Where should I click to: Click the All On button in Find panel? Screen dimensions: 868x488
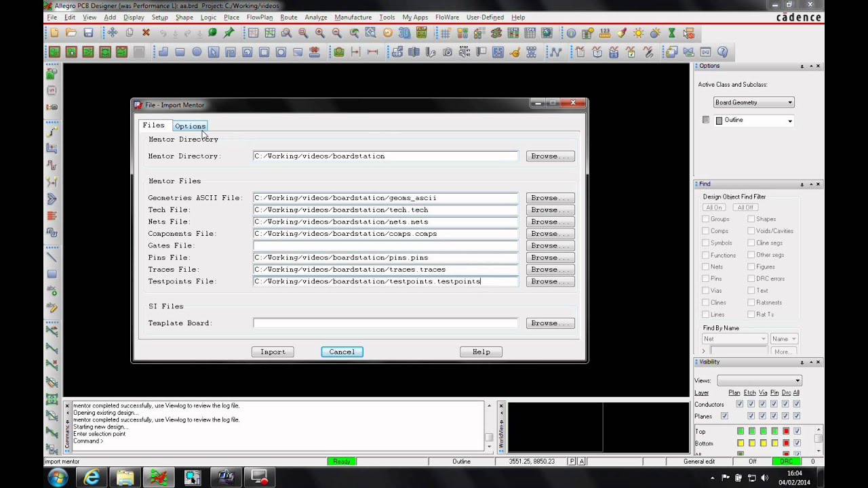(713, 207)
